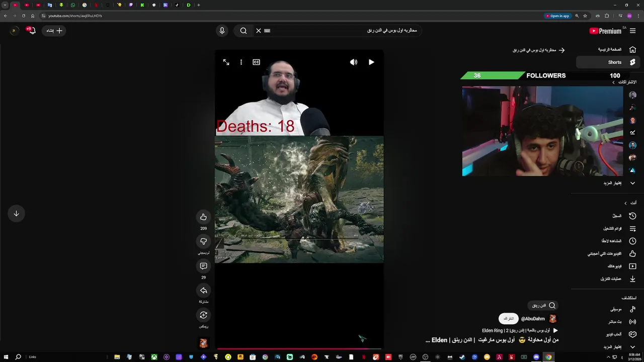Image resolution: width=644 pixels, height=362 pixels.
Task: Show more explore items at sidebar bottom
Action: coord(619,347)
